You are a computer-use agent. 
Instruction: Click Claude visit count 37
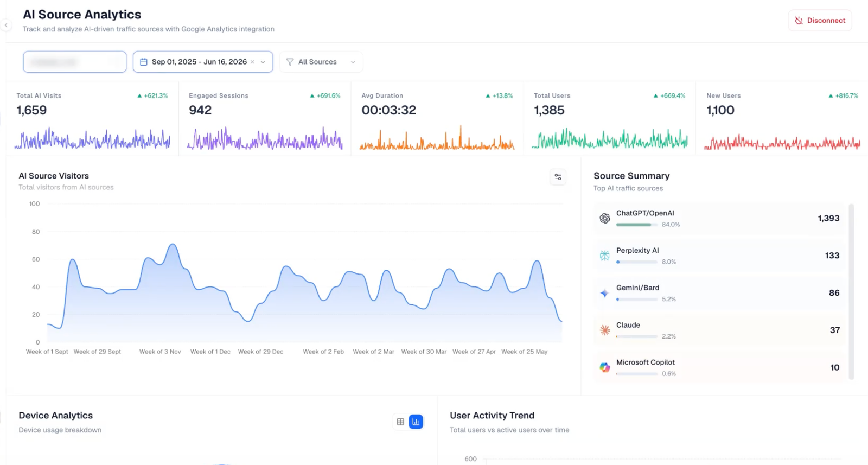tap(835, 330)
